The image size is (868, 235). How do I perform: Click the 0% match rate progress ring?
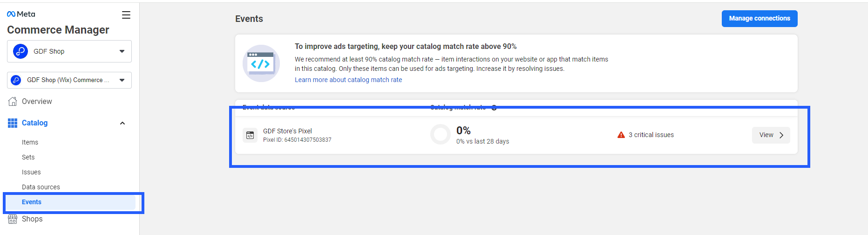coord(440,135)
